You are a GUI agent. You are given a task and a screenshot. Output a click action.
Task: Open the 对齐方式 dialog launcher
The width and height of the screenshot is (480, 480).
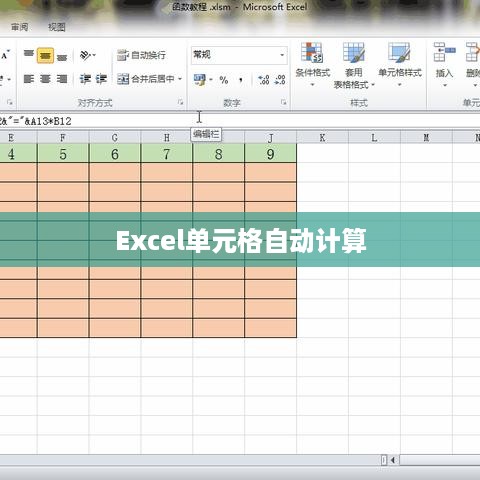pos(180,102)
